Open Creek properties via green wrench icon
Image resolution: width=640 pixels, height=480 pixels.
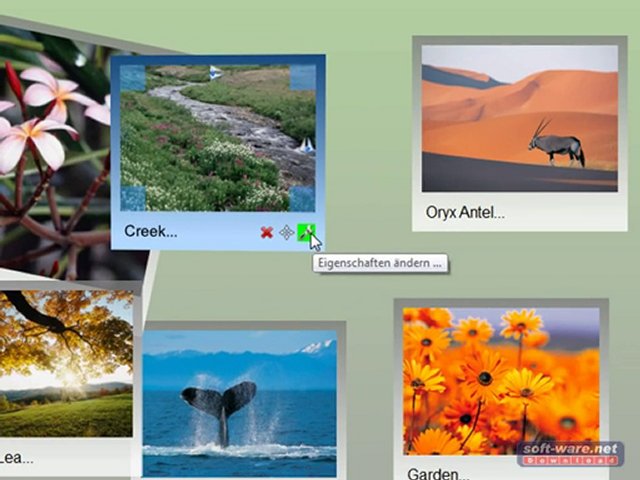tap(306, 233)
